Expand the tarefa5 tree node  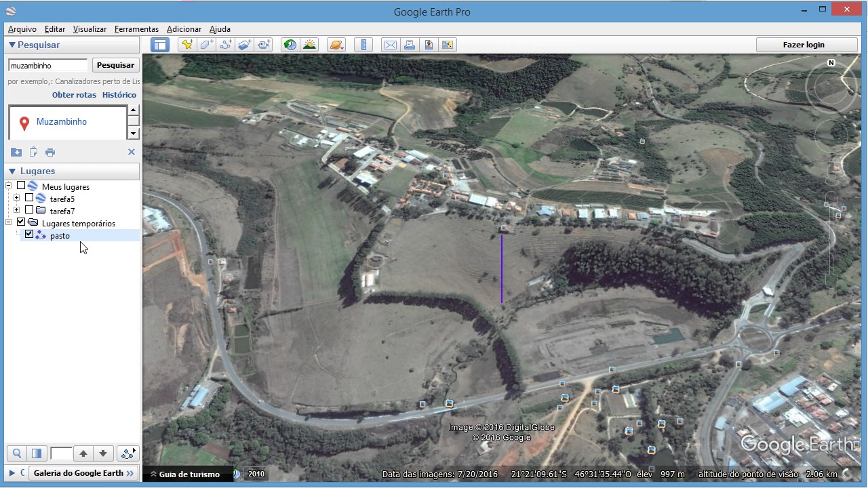point(17,198)
